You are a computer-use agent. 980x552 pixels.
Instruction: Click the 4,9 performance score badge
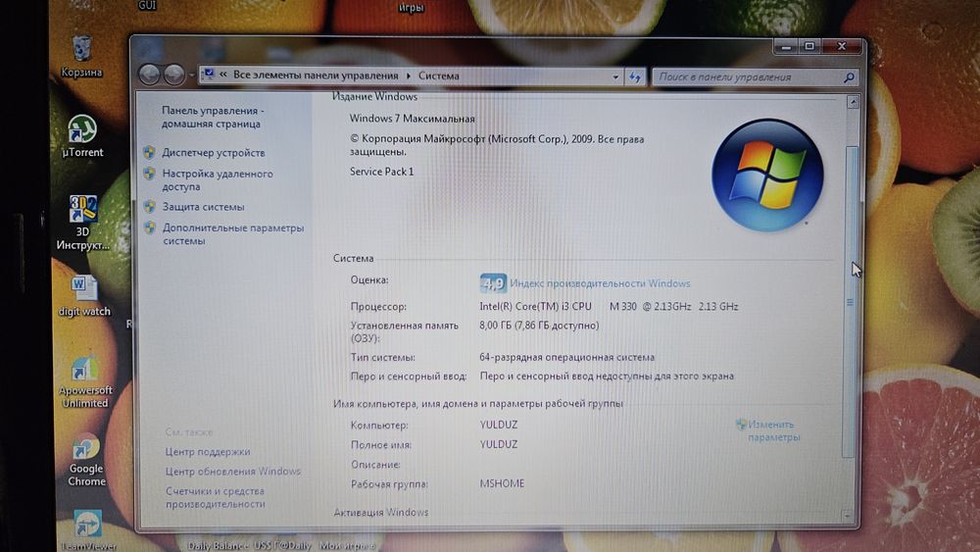(x=493, y=283)
